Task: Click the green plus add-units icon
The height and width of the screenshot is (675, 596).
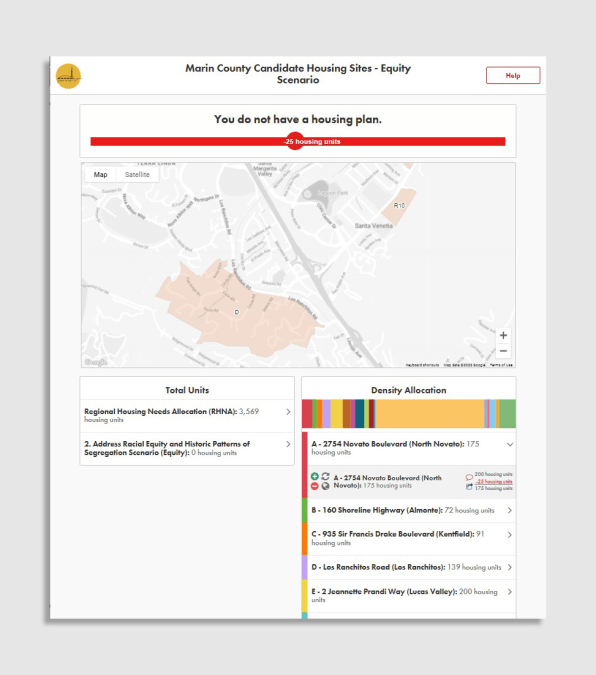Action: coord(315,476)
